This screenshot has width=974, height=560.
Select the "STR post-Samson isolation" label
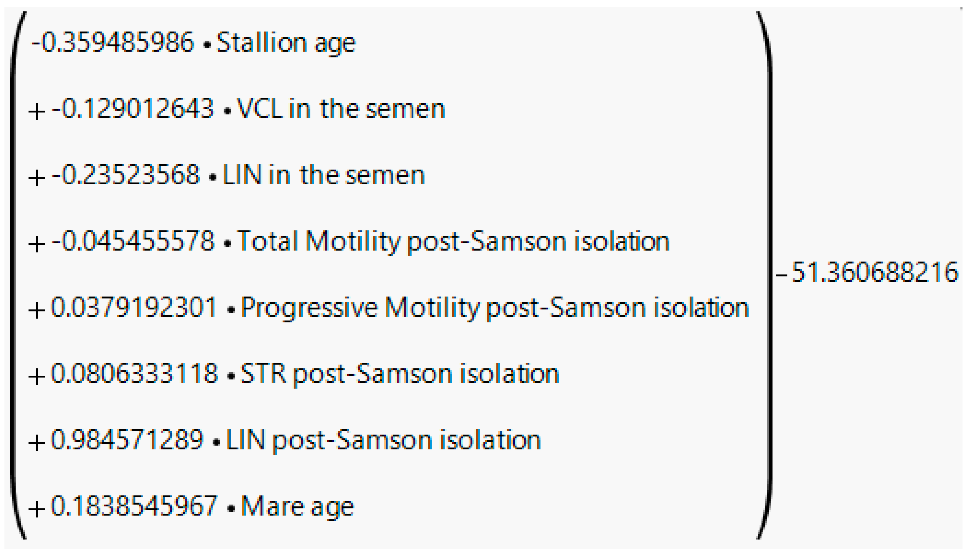coord(400,374)
